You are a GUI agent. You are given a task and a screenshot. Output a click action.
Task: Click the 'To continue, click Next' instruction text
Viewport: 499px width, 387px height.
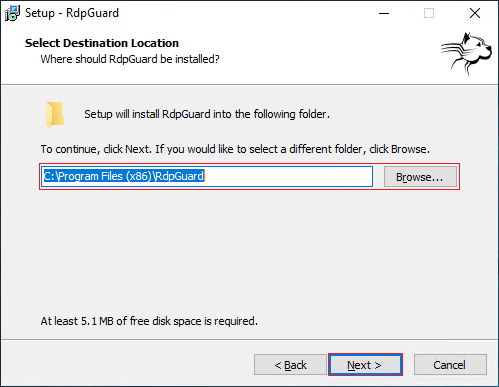coord(235,149)
